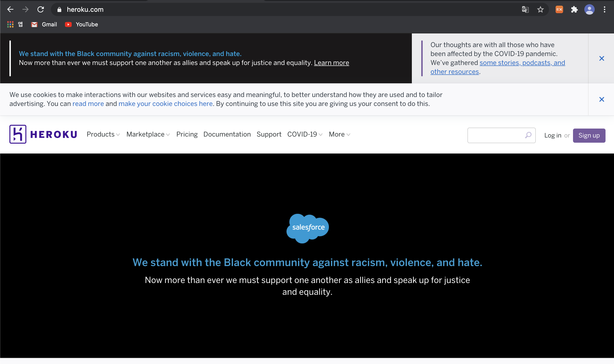Click the browser profile avatar

coord(590,9)
